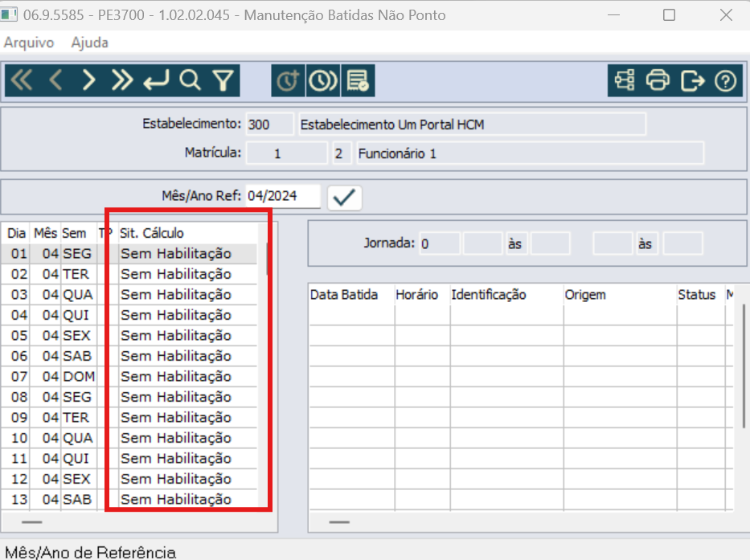750x560 pixels.
Task: Click the Mês/Ano Ref field 04/2024
Action: 283,196
